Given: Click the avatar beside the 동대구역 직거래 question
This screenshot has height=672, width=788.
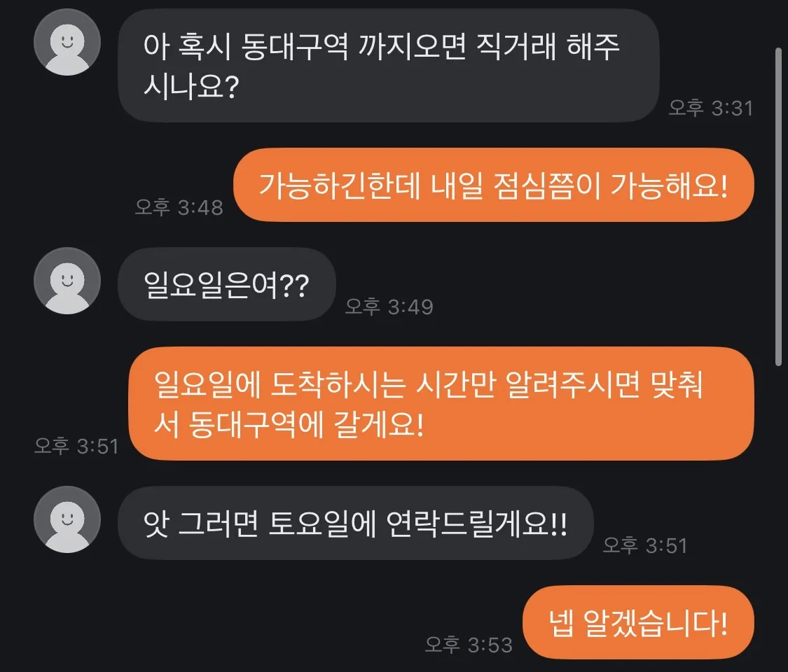Looking at the screenshot, I should pos(67,42).
